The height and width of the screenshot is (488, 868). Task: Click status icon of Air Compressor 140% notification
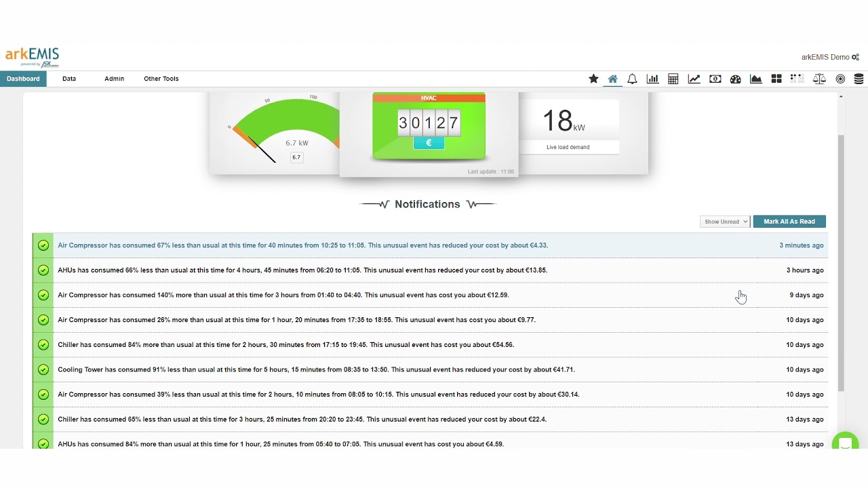pos(43,295)
